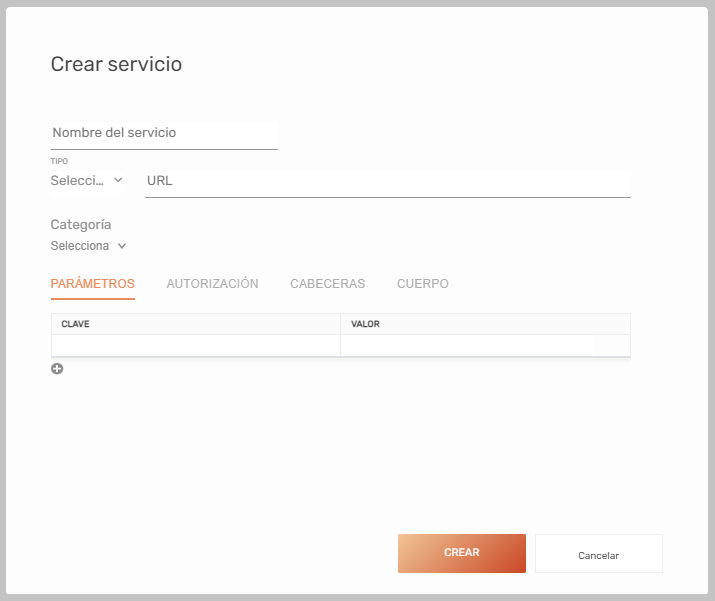Viewport: 715px width, 601px height.
Task: Click the Crear button
Action: [461, 553]
